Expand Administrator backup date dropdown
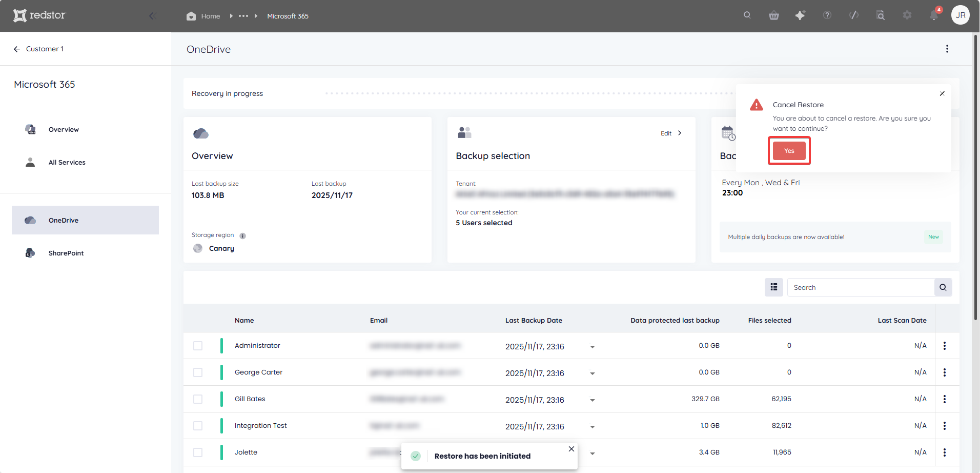Viewport: 980px width, 473px height. click(593, 347)
